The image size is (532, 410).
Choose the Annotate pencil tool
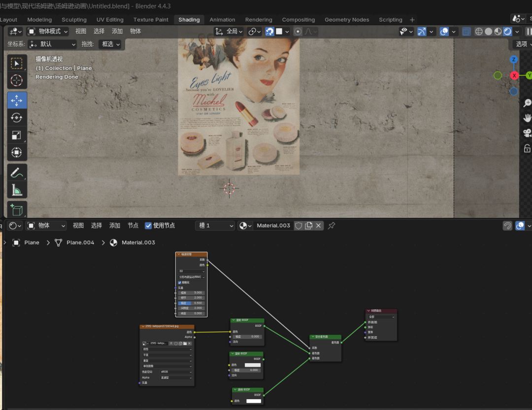pos(17,172)
